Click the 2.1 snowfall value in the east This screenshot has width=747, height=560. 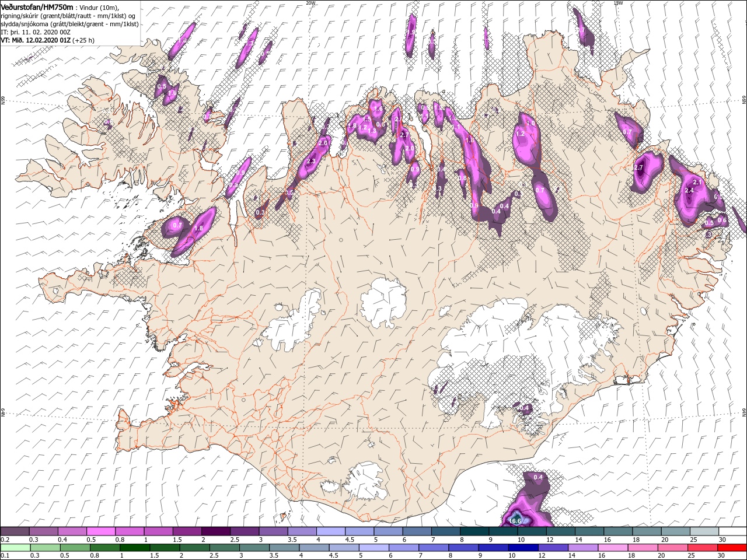(x=697, y=183)
